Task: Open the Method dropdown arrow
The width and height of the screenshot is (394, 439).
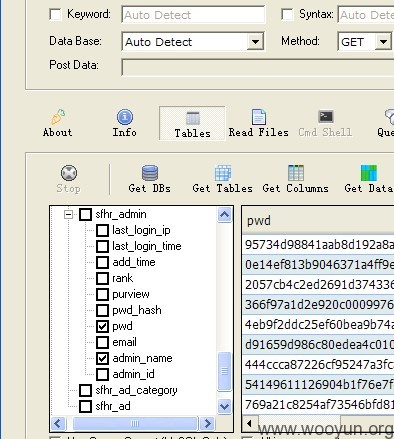Action: coord(383,42)
